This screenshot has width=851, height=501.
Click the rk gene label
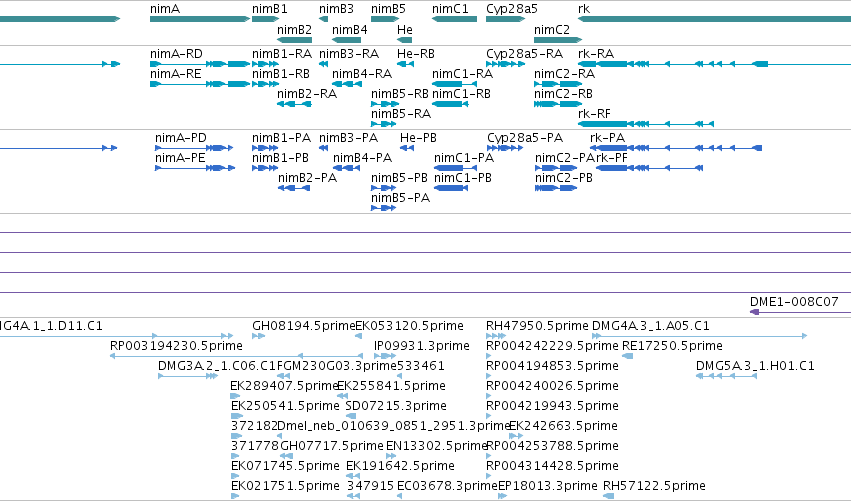(x=584, y=9)
